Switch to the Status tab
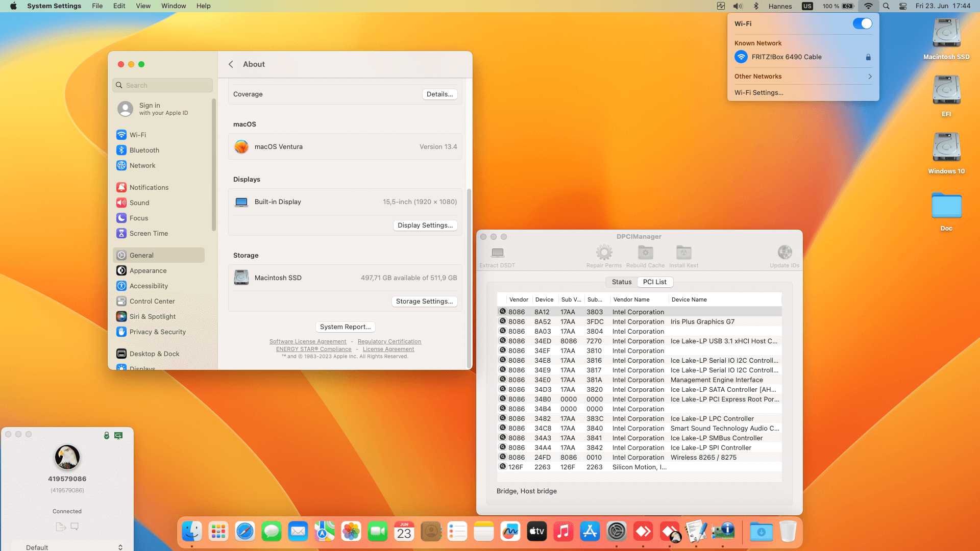The image size is (980, 551). point(622,282)
